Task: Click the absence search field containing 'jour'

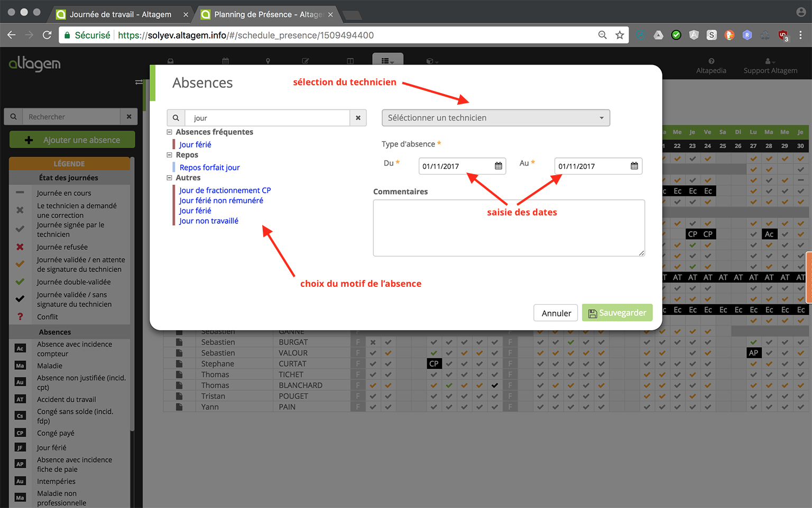Action: pyautogui.click(x=267, y=118)
